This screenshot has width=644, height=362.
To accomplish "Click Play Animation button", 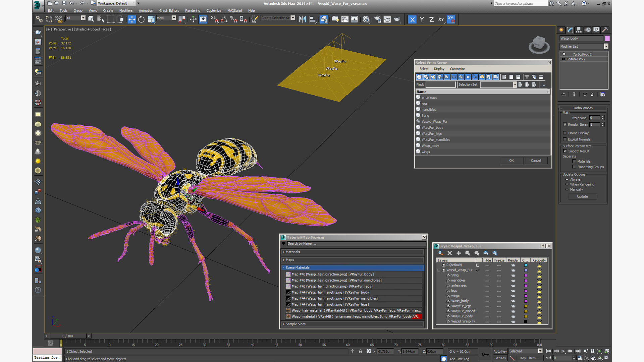I will 563,351.
